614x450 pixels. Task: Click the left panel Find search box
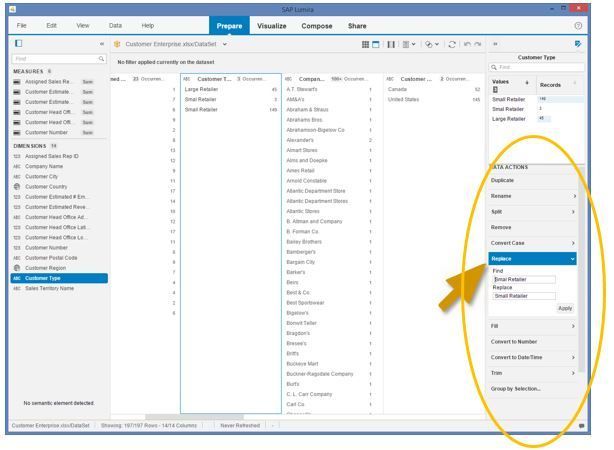(x=59, y=59)
